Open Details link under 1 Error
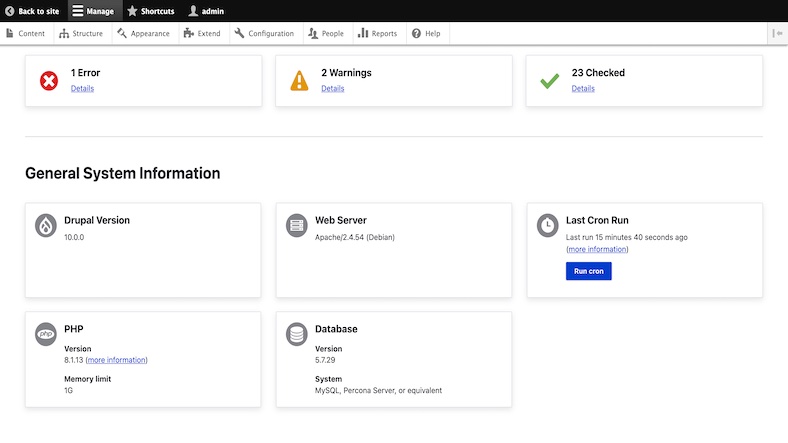This screenshot has width=788, height=443. [x=82, y=89]
